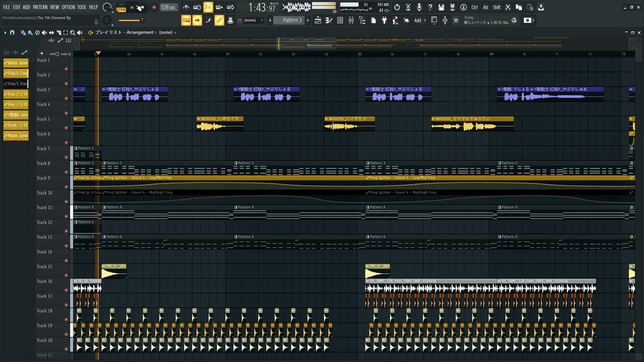The width and height of the screenshot is (644, 362).
Task: Open the browser tree icon
Action: coord(362,20)
